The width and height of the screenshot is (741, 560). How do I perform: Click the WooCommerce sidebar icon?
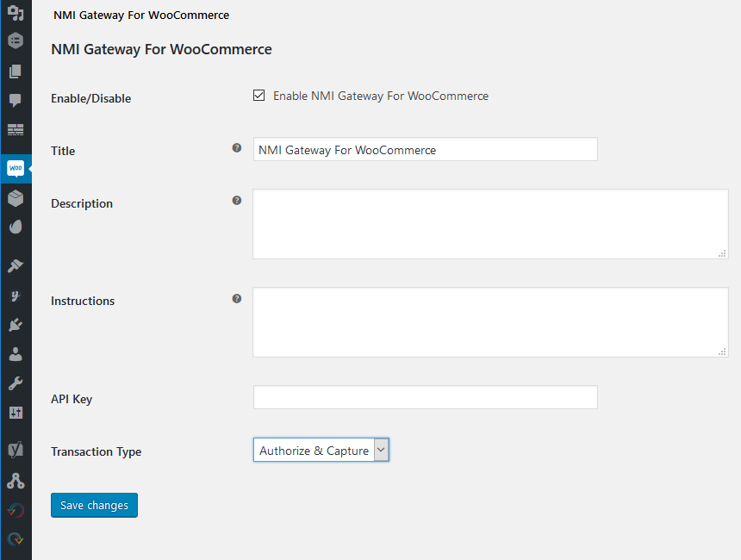16,168
